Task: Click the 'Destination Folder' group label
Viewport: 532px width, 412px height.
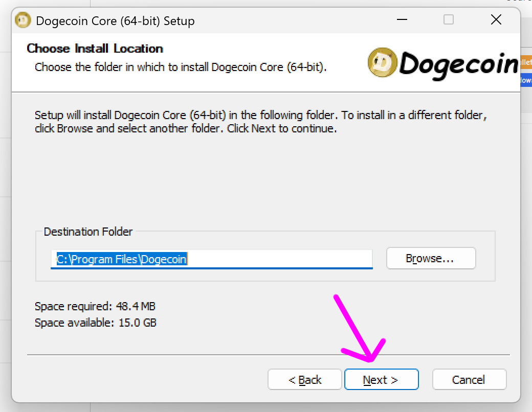Action: [88, 232]
